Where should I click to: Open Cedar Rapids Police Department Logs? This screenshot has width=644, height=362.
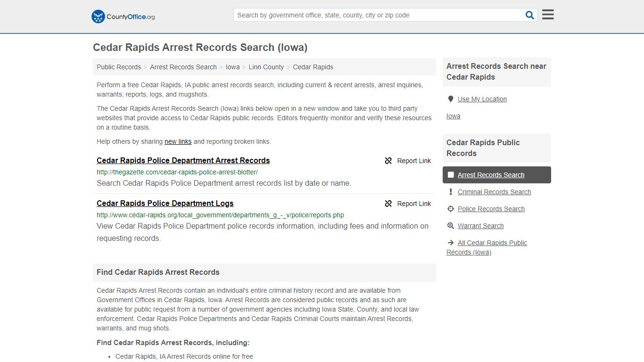click(165, 203)
